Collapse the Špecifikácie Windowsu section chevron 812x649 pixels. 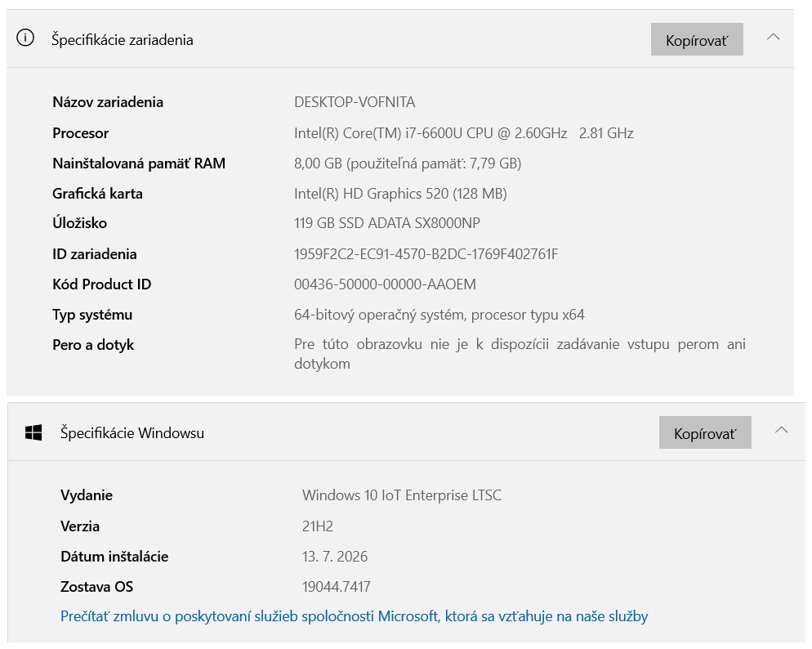(x=782, y=430)
